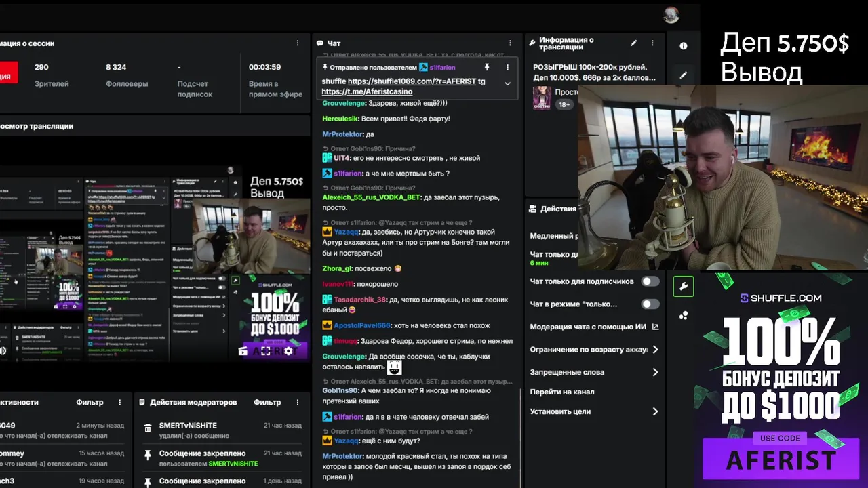This screenshot has height=488, width=868.
Task: Click the 18+ tag in stream info
Action: coord(564,104)
